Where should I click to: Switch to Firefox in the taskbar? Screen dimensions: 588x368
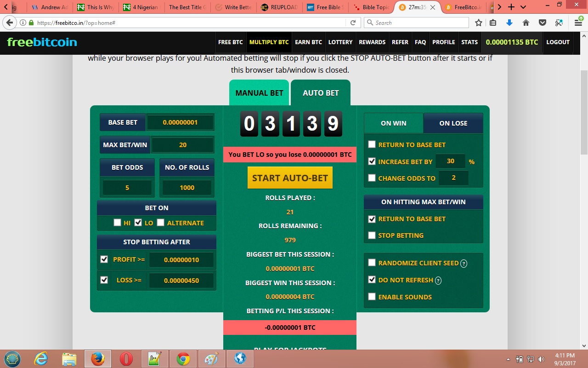(97, 359)
